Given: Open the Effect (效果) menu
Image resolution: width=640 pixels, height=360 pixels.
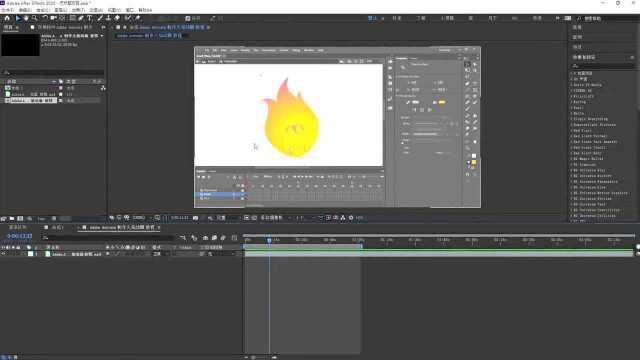Looking at the screenshot, I should click(x=78, y=10).
